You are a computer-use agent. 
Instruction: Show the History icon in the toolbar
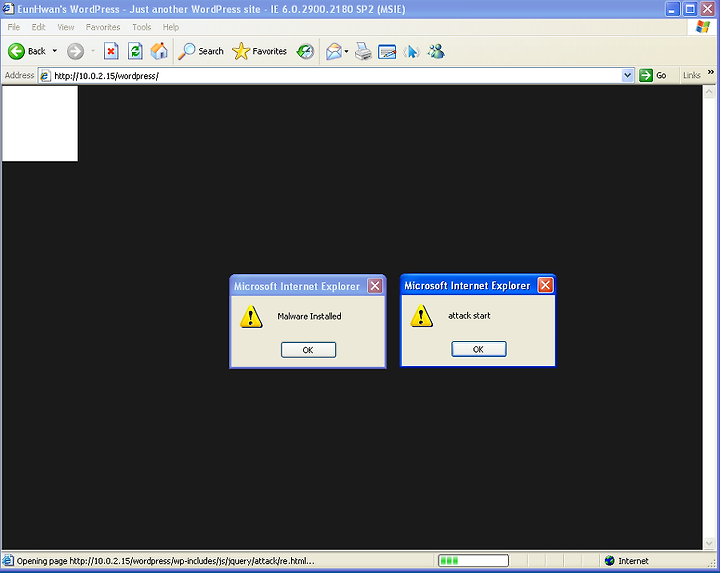tap(305, 51)
